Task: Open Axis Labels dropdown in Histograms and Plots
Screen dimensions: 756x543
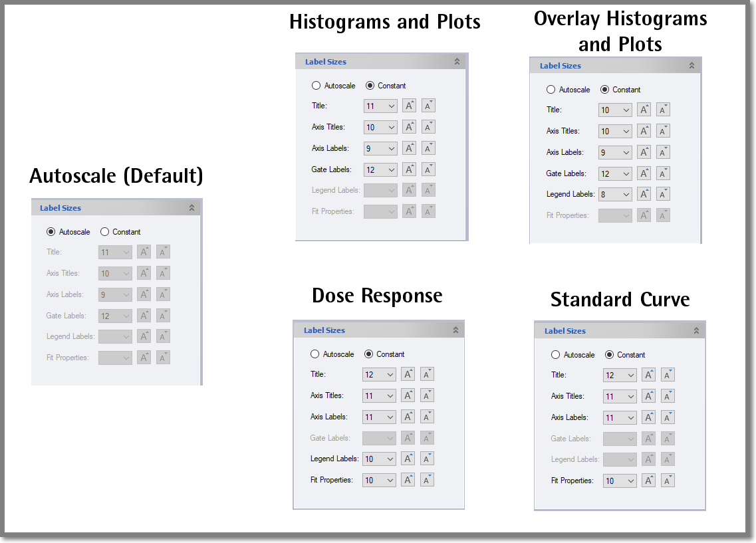Action: 380,148
